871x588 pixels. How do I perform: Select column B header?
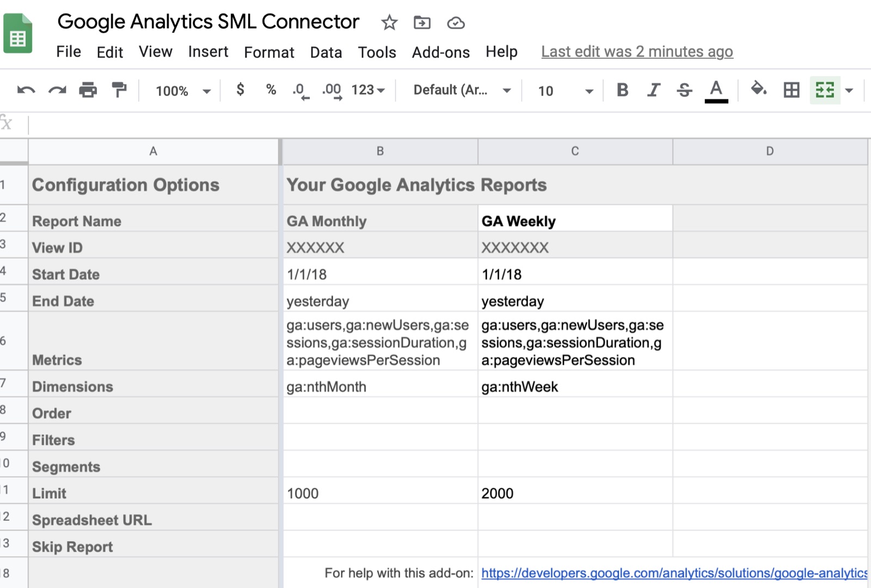tap(380, 151)
